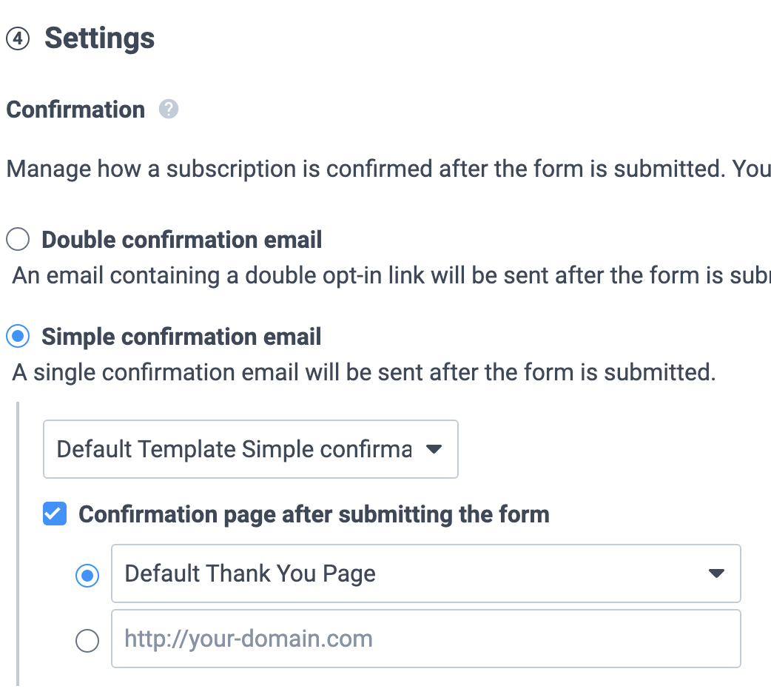Click the step 4 circled number icon
Screen dimensions: 771x700
(18, 38)
